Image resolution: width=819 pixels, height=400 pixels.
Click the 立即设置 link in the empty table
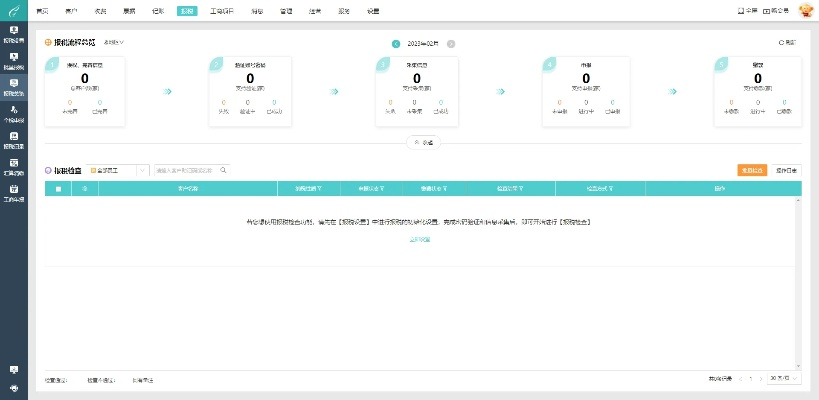click(x=419, y=239)
